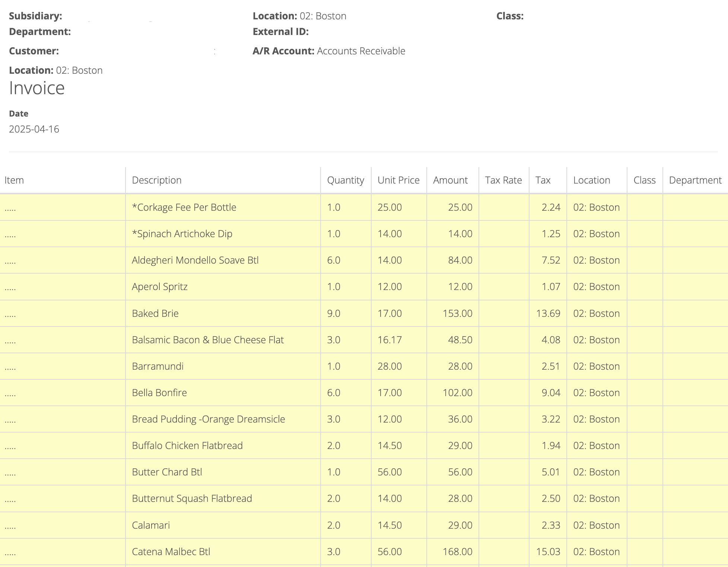Click the Aldegheri Mondello Soave amount 84.00
Screen dimensions: 728x567
460,260
